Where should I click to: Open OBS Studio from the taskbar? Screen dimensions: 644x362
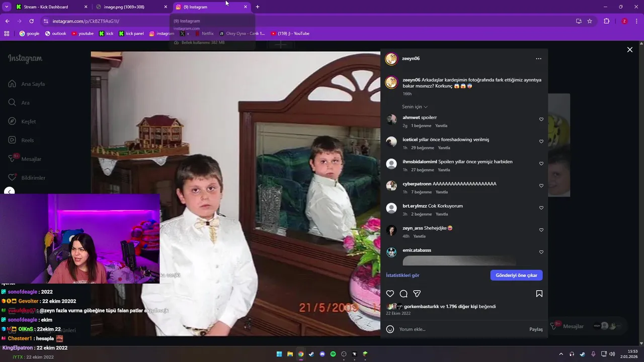(x=344, y=354)
